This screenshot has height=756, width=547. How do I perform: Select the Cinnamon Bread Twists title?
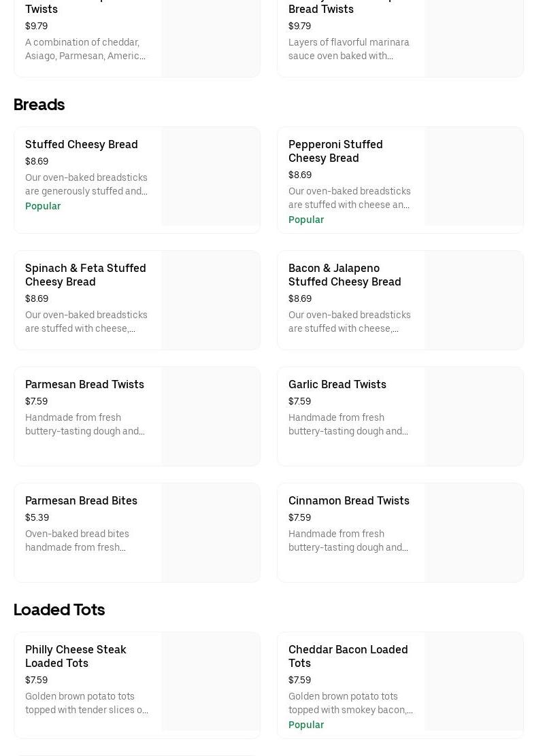point(348,500)
